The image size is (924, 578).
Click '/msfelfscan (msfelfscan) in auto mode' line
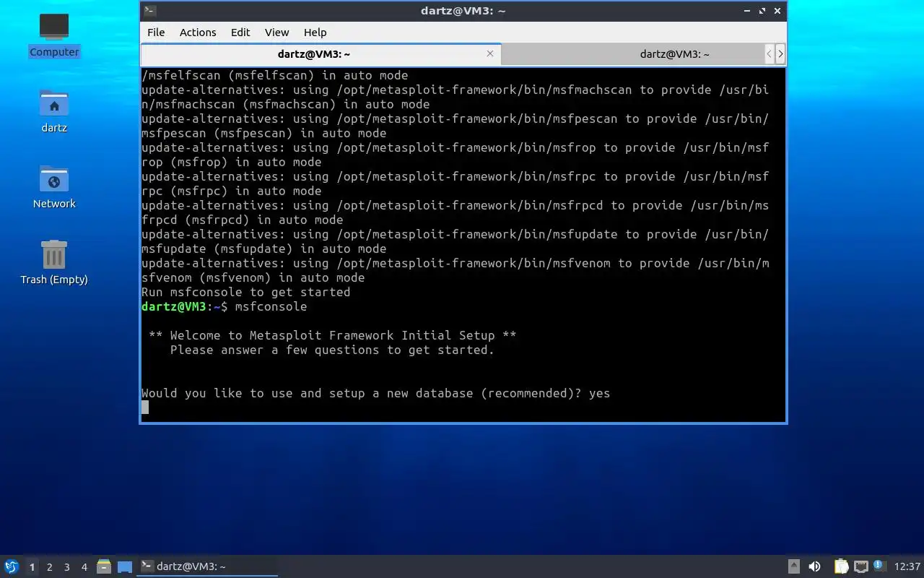point(274,75)
